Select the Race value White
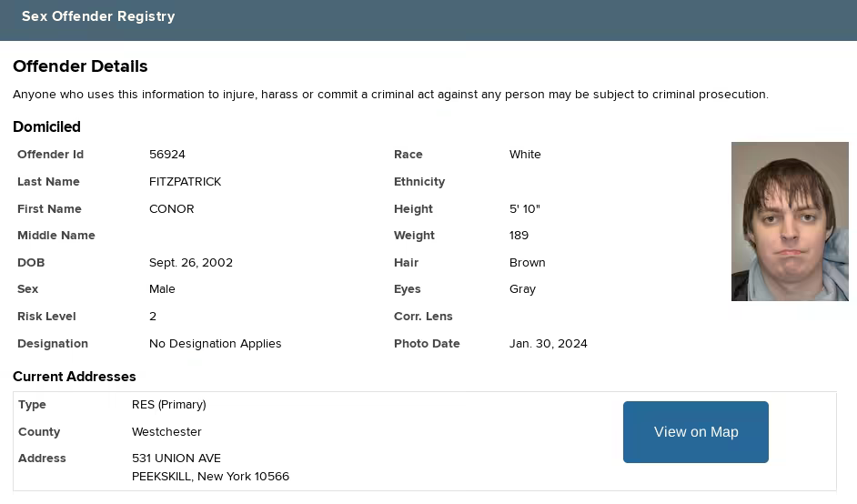 pos(525,155)
